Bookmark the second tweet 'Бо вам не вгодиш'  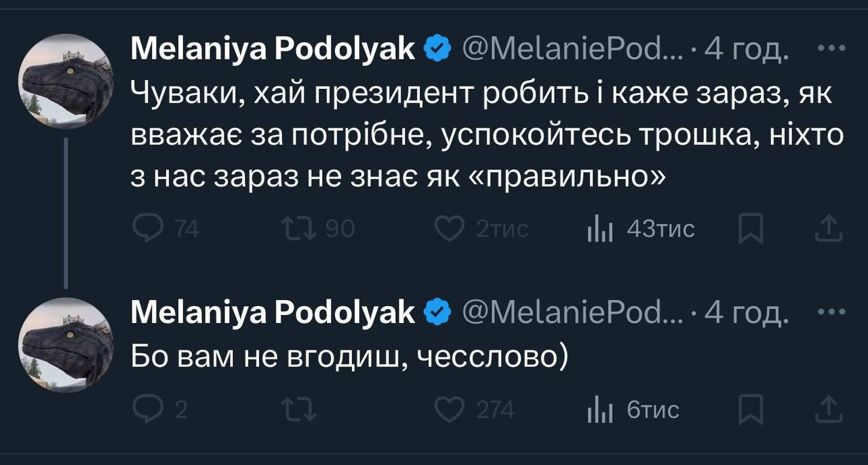pos(751,410)
